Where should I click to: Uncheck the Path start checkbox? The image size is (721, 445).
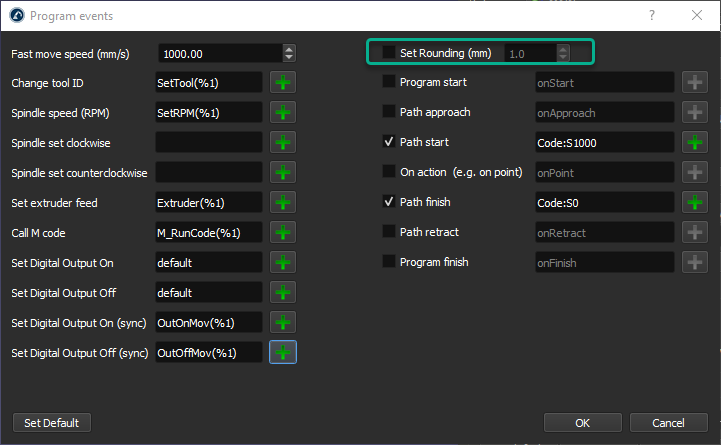(389, 142)
